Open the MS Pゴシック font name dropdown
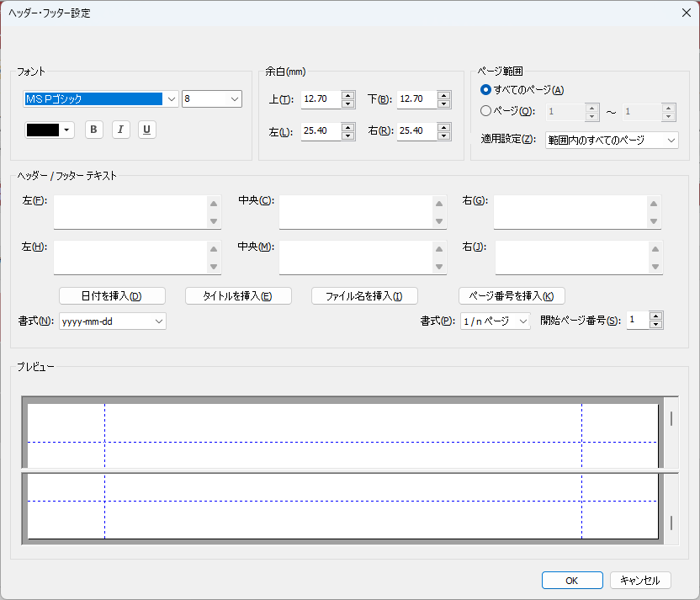The image size is (700, 600). (x=171, y=99)
